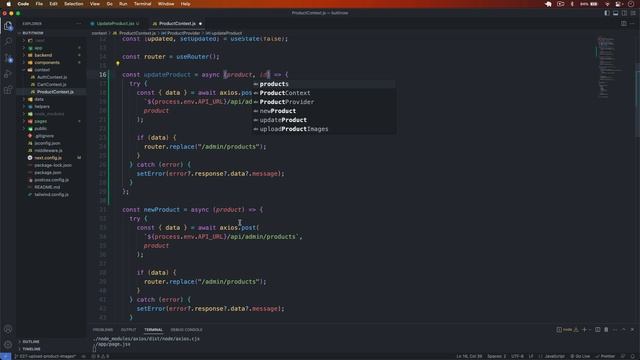Open the Search view in activity bar
The width and height of the screenshot is (640, 360).
[8, 42]
